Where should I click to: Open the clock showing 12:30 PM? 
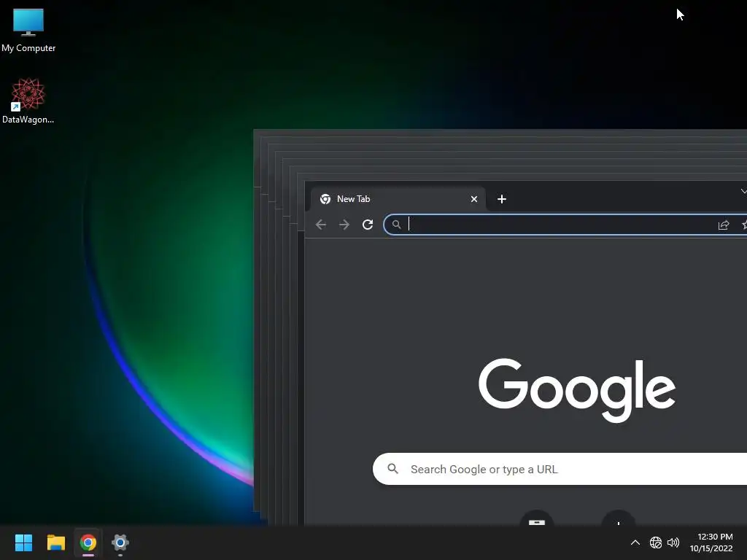[711, 542]
